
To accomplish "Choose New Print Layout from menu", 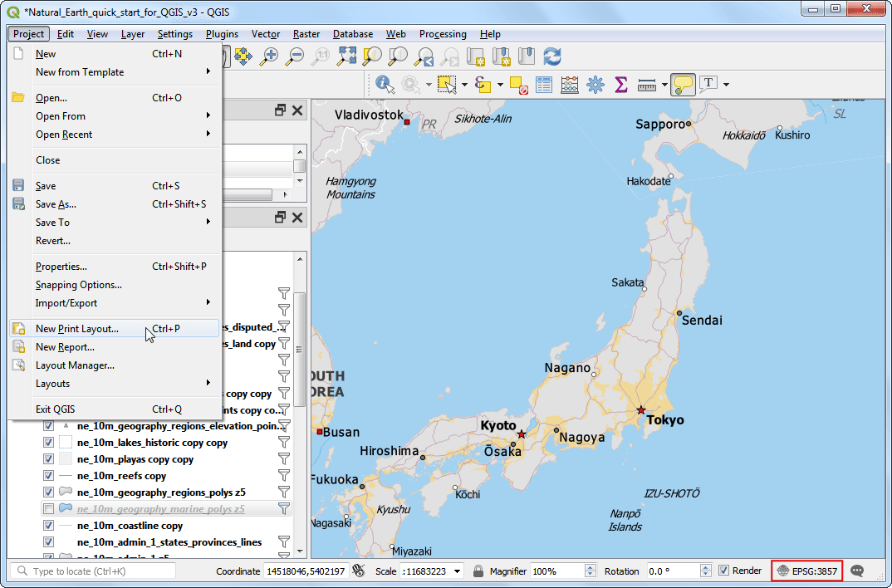I will (x=77, y=329).
